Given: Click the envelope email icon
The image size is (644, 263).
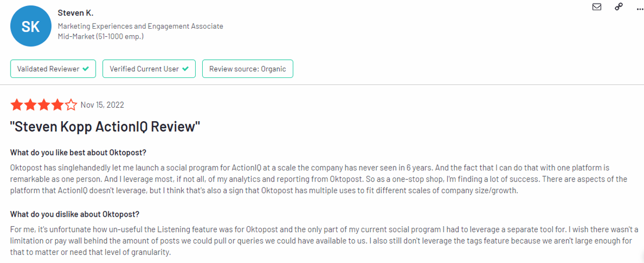Looking at the screenshot, I should [x=597, y=7].
